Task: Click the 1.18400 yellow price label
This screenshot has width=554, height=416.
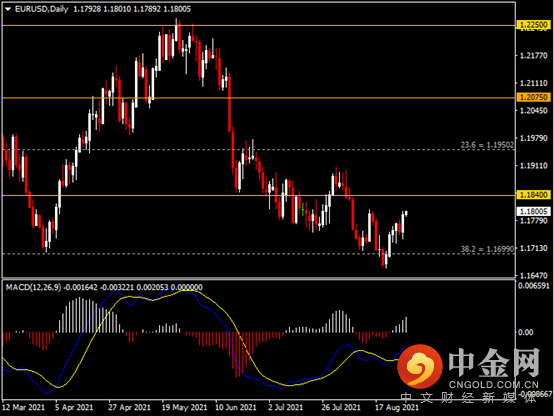Action: click(x=533, y=195)
